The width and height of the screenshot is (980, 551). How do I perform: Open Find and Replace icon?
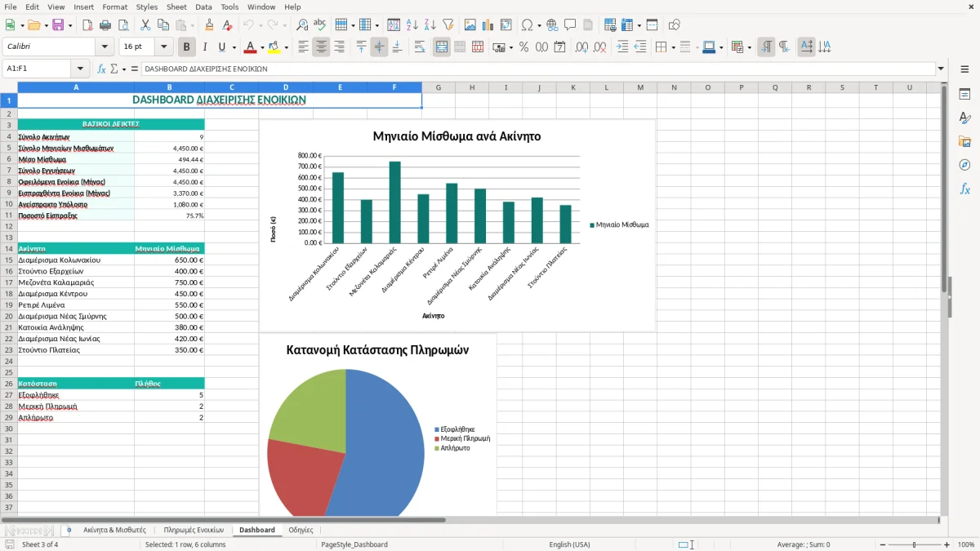[x=302, y=25]
